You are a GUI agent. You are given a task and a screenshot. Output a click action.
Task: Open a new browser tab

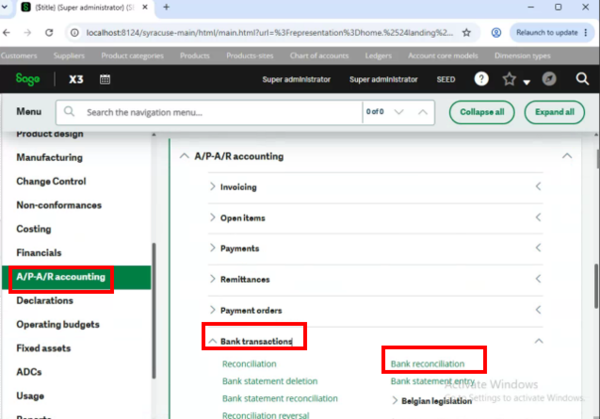166,7
